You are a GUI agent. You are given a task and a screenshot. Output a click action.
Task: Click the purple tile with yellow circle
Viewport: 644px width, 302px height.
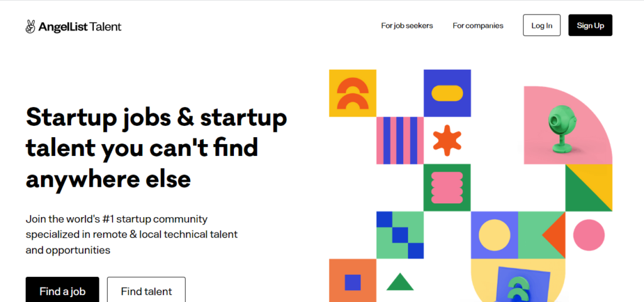click(494, 235)
